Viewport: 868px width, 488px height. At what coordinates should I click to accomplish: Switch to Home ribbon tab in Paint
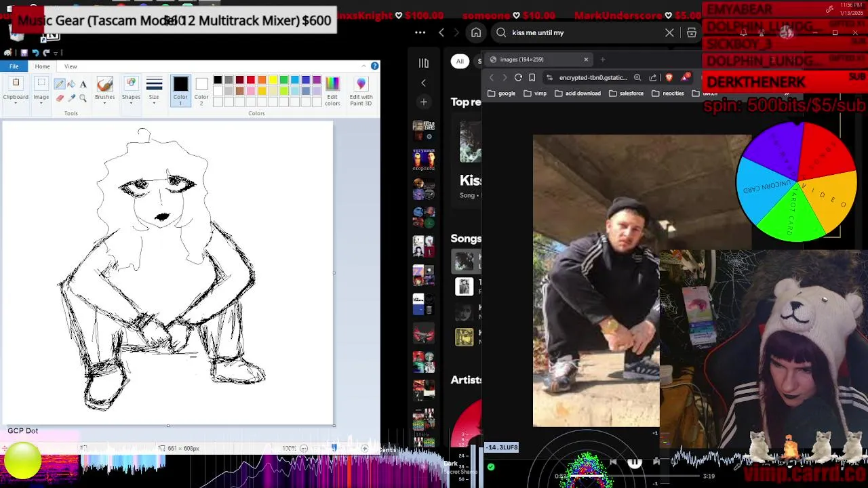tap(42, 66)
